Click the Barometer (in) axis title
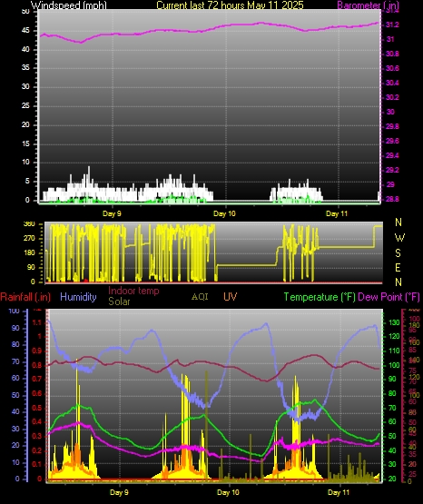The width and height of the screenshot is (423, 504). click(x=368, y=5)
